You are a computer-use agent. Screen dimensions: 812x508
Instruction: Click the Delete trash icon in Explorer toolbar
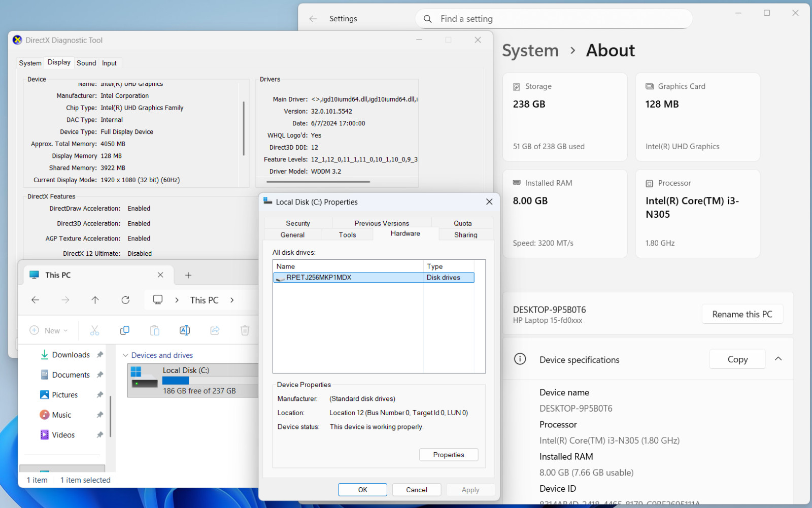[245, 330]
